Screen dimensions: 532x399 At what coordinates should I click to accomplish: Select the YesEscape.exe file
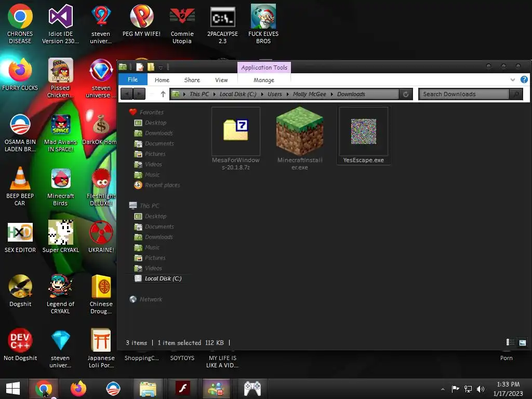point(363,136)
